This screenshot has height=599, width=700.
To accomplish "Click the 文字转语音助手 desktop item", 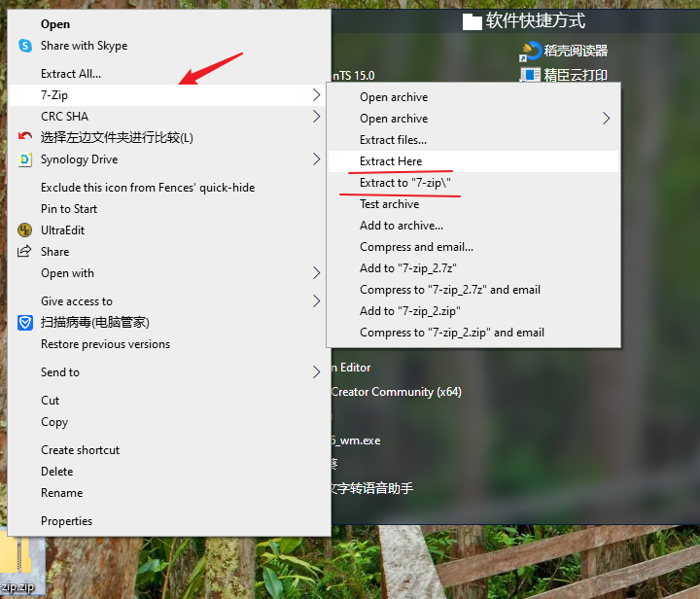I will tap(371, 488).
